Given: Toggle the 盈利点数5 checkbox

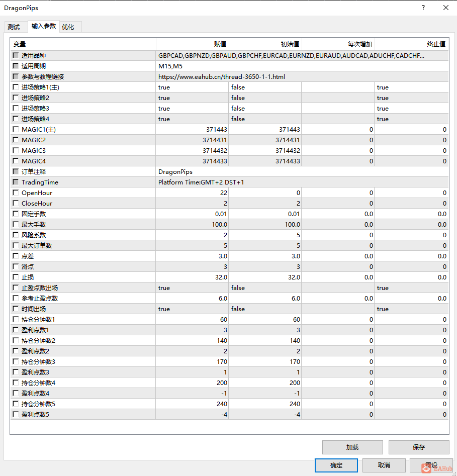Looking at the screenshot, I should (16, 414).
